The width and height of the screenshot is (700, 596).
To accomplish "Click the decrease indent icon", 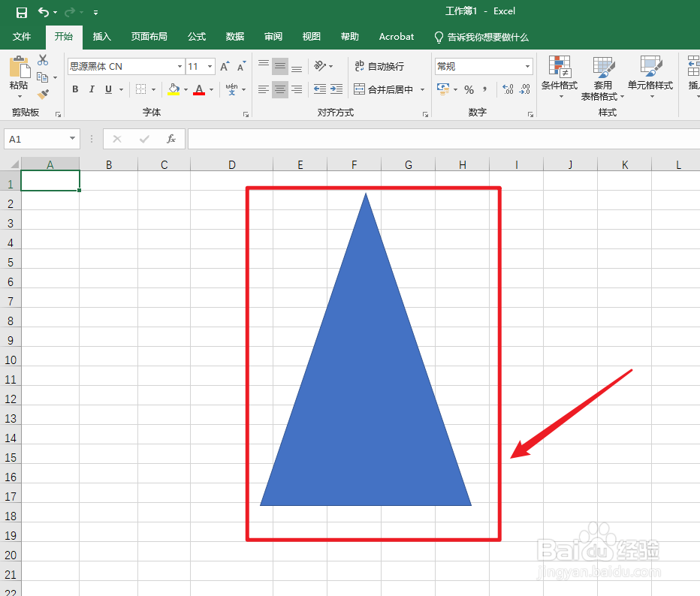I will pyautogui.click(x=320, y=89).
